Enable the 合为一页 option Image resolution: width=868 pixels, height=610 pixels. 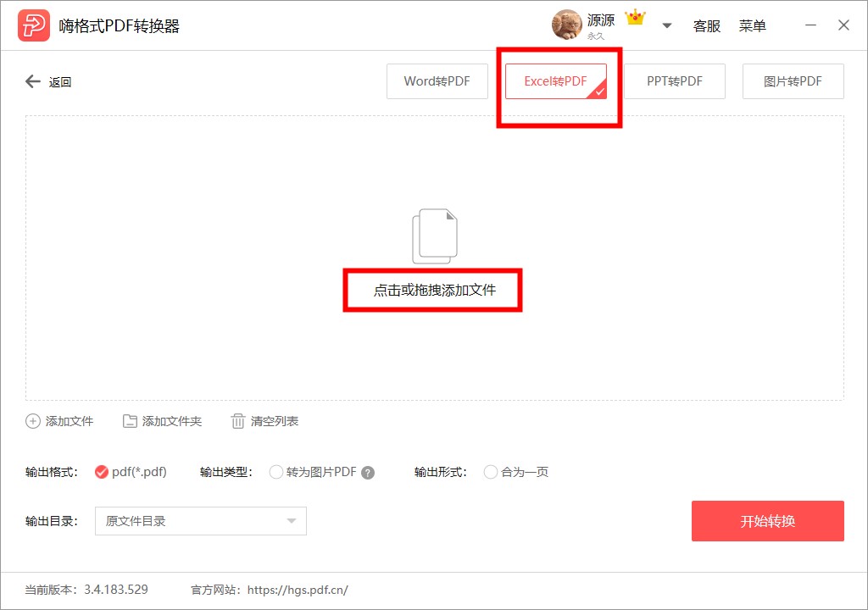click(491, 472)
